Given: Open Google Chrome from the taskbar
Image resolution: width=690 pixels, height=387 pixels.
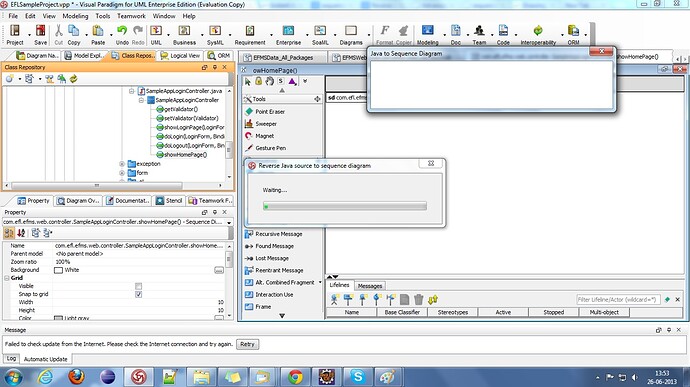Looking at the screenshot, I should 296,377.
